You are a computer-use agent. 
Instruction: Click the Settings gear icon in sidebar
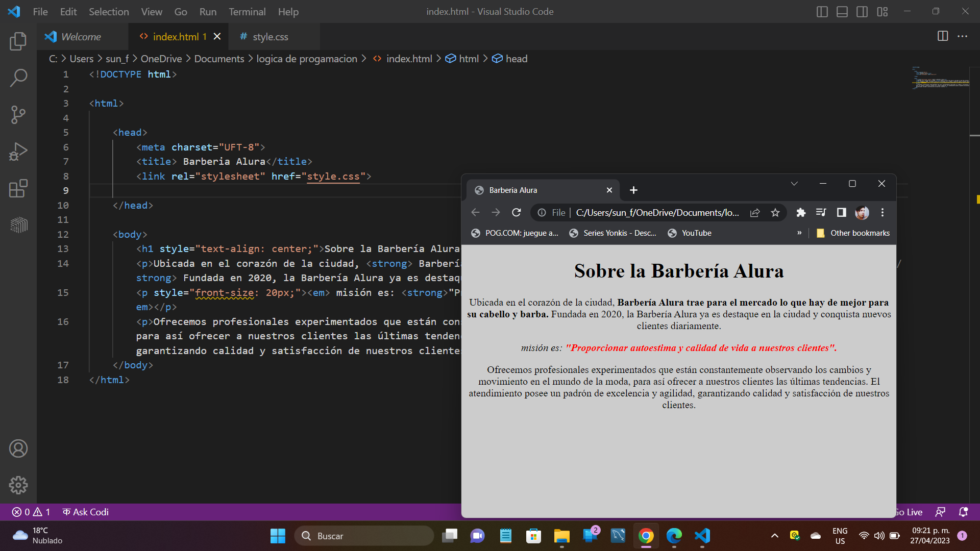tap(18, 484)
